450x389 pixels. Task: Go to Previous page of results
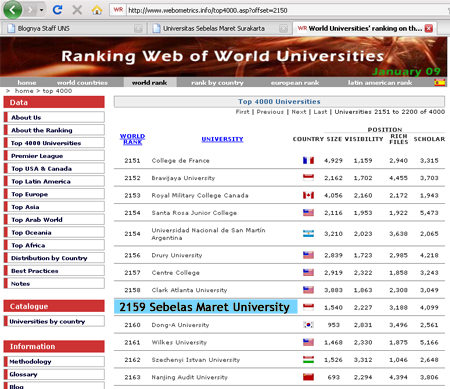[x=270, y=112]
